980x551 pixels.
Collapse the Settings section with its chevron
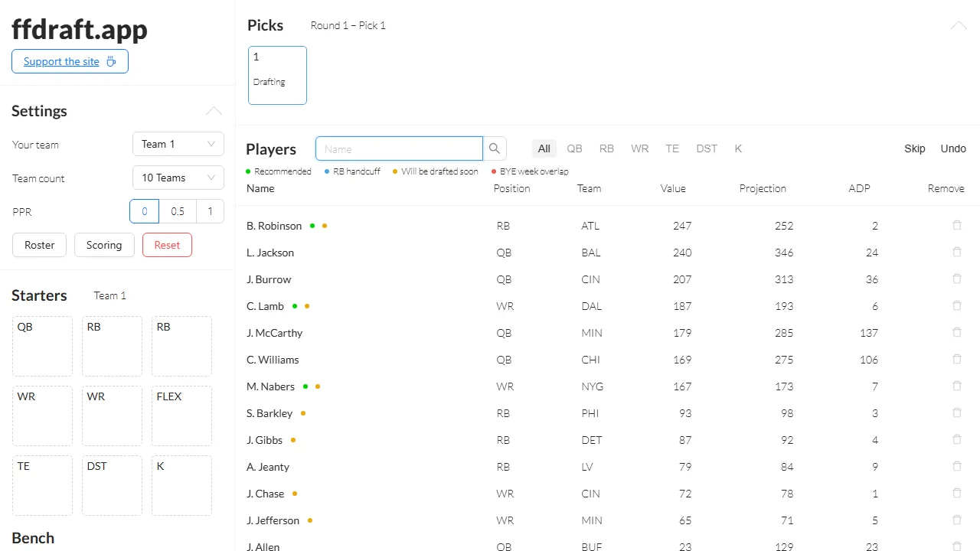(x=214, y=111)
